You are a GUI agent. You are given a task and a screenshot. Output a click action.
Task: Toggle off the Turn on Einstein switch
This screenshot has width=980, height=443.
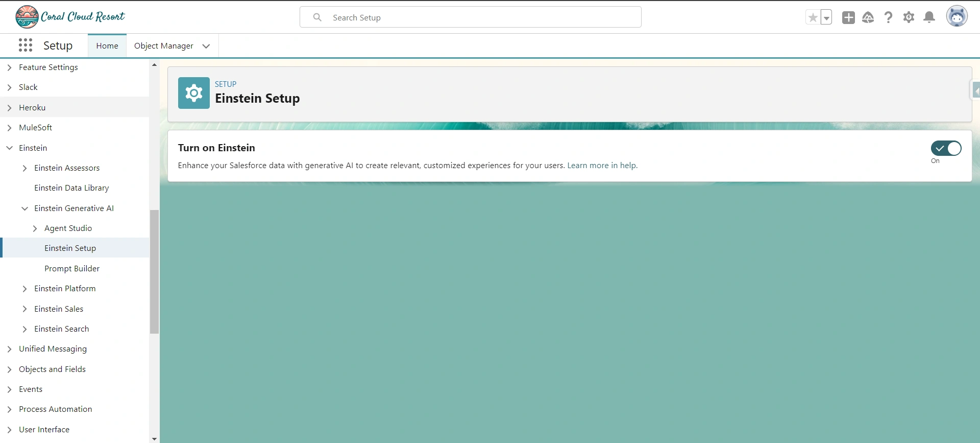coord(946,148)
